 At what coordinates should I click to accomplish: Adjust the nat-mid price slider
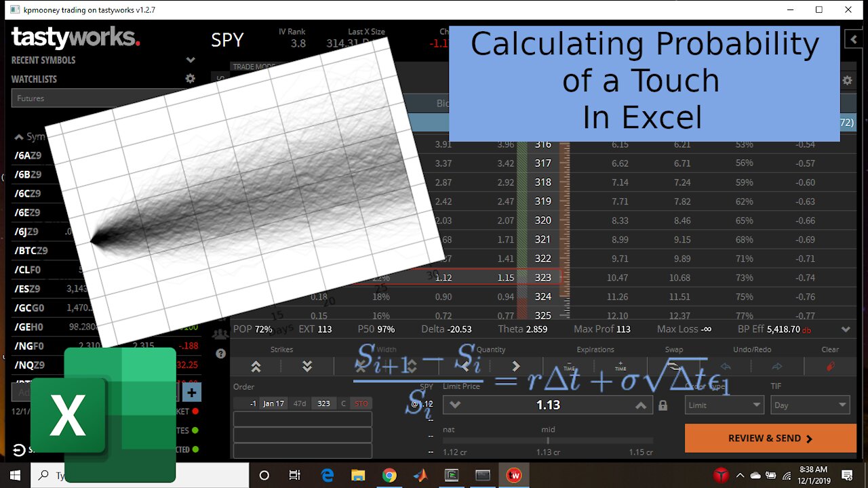(x=548, y=441)
